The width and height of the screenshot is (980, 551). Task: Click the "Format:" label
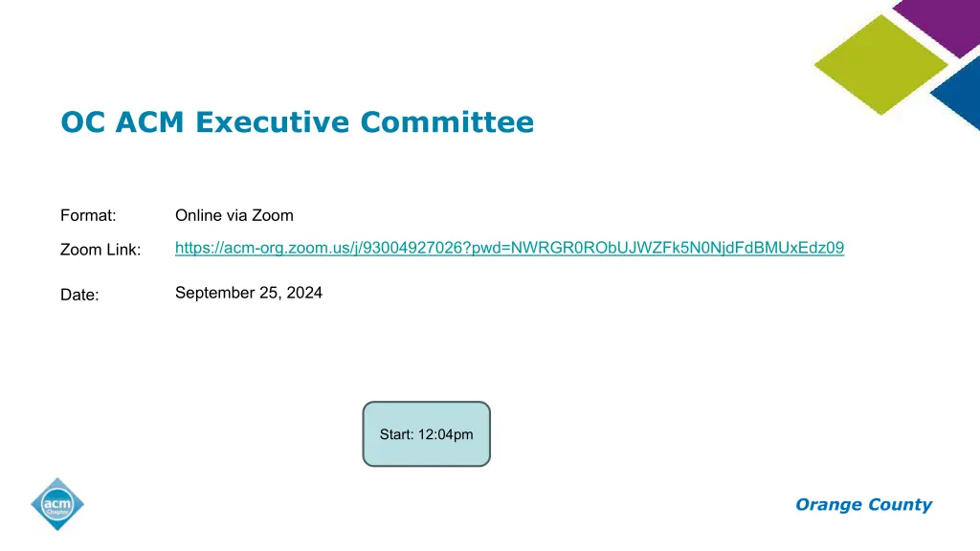88,215
